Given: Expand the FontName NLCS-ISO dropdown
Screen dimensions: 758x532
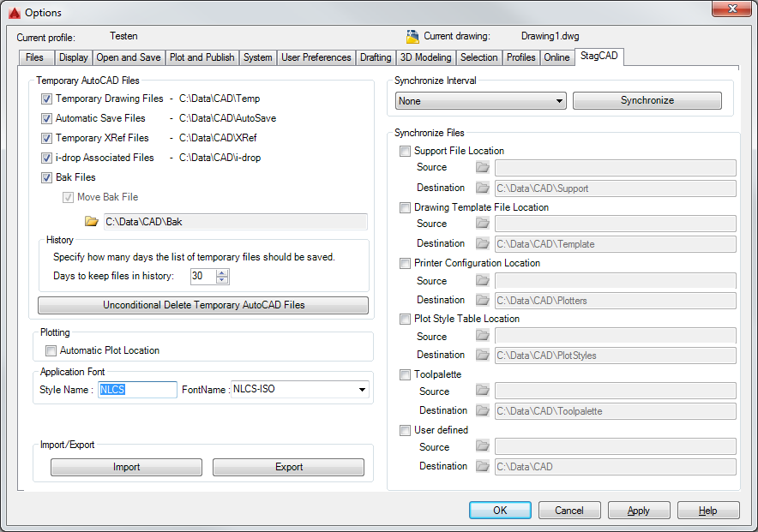Looking at the screenshot, I should [361, 390].
